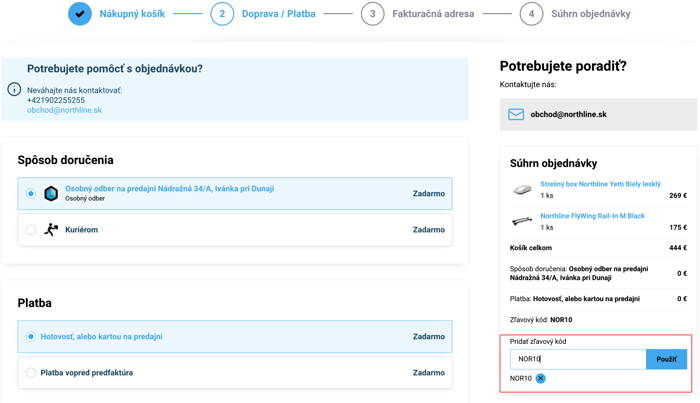Remove the NOR10 discount code
Image resolution: width=700 pixels, height=403 pixels.
point(540,379)
